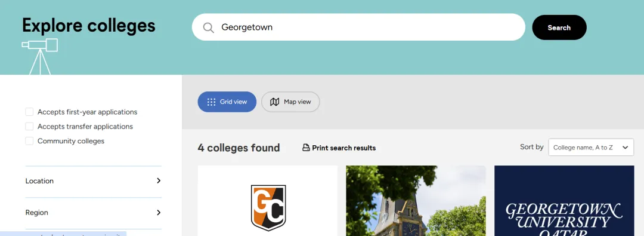This screenshot has height=236, width=644.
Task: Click the black Search button
Action: point(559,27)
